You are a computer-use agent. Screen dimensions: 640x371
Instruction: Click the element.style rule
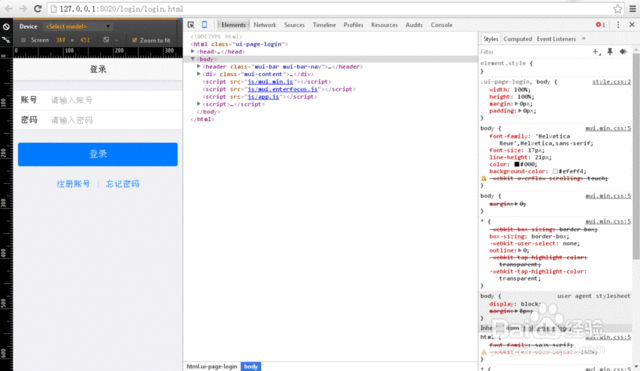tap(507, 63)
